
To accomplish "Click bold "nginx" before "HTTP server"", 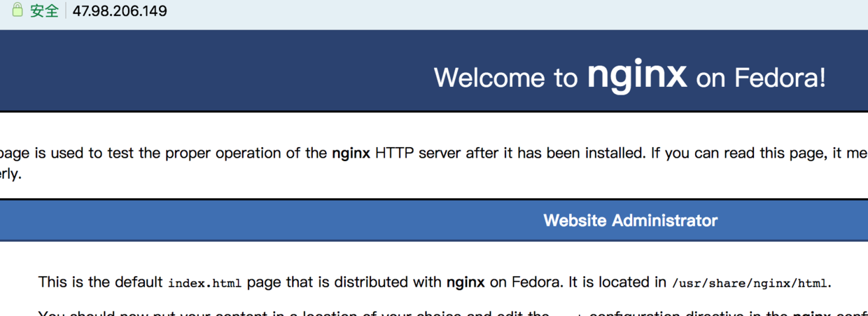I will (351, 153).
